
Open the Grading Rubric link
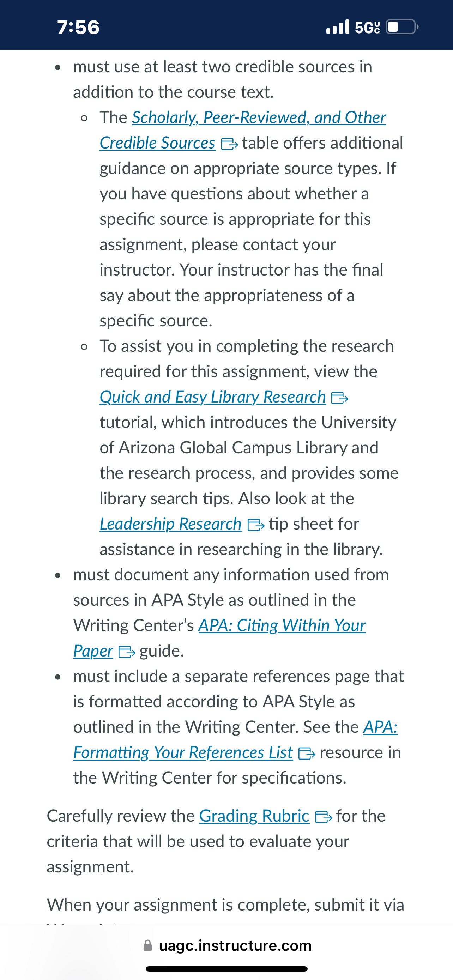254,816
